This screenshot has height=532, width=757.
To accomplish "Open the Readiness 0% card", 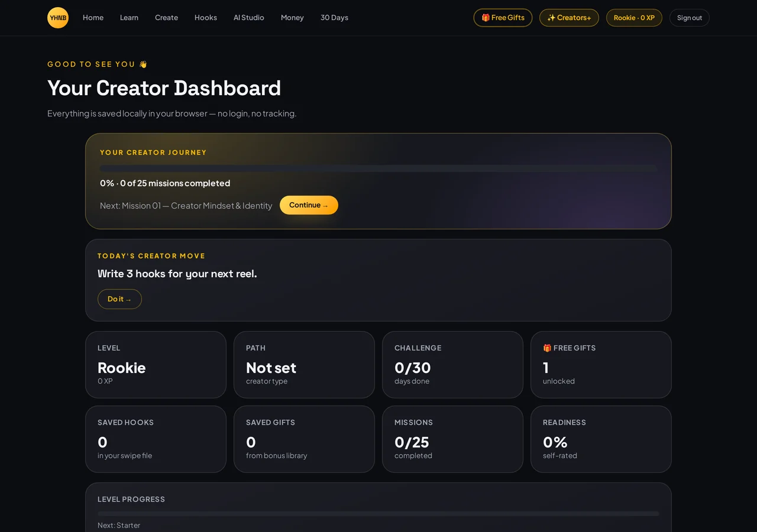I will (601, 439).
